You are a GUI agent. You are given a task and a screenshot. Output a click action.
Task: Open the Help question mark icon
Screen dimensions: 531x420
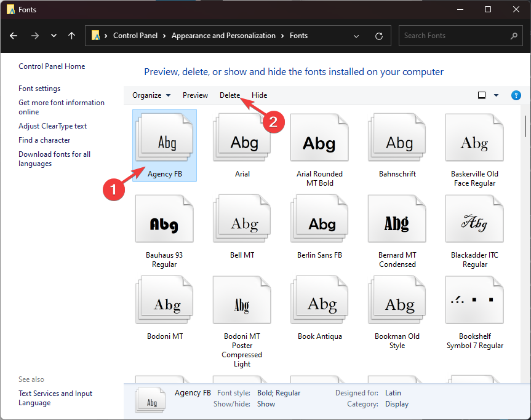click(516, 95)
